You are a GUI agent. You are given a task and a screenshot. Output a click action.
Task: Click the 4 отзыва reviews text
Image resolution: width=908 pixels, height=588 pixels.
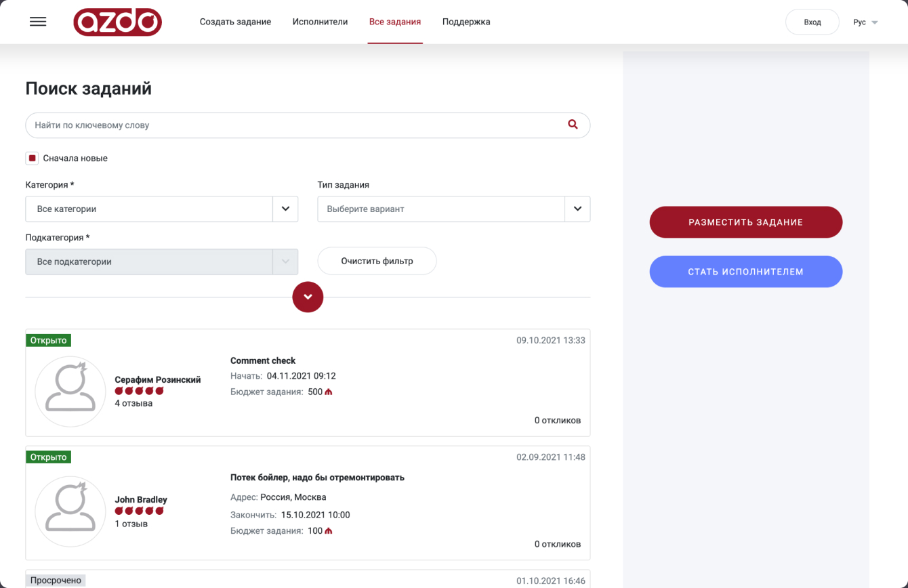point(133,403)
